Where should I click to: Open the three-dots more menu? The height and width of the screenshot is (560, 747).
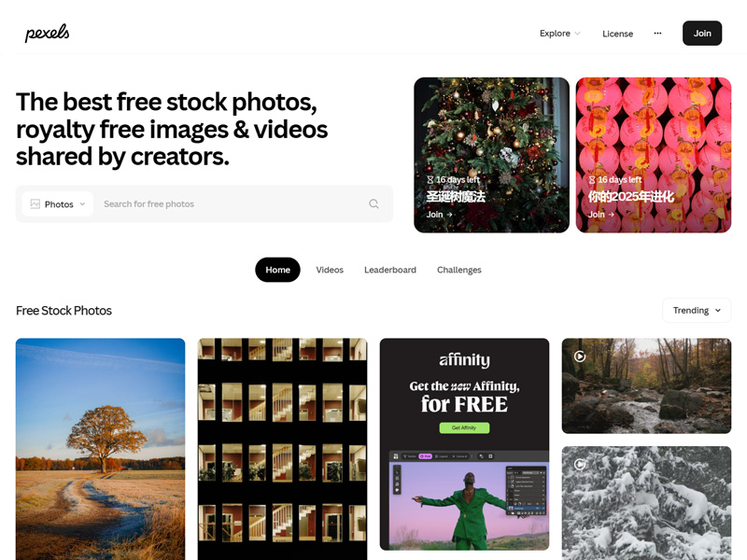(x=657, y=34)
